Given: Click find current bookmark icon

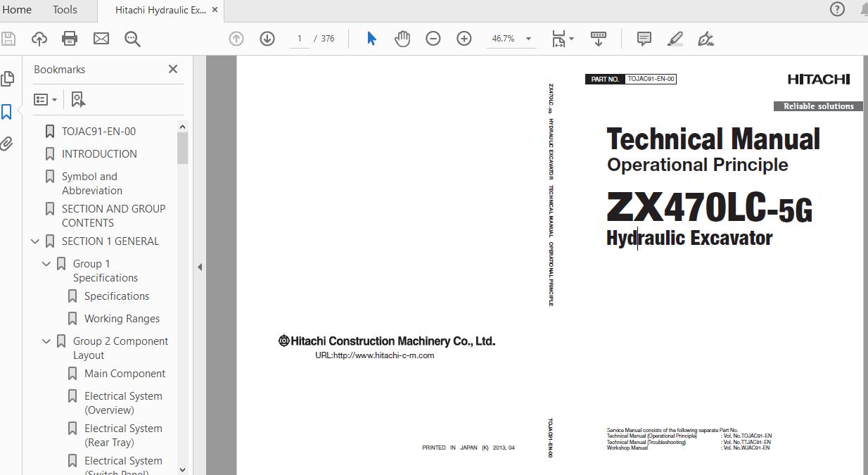Looking at the screenshot, I should tap(78, 100).
